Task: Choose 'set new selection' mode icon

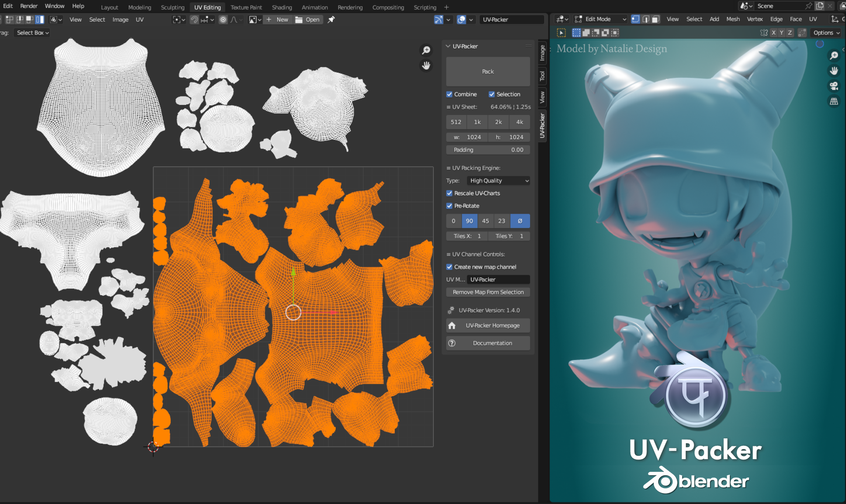Action: (576, 33)
